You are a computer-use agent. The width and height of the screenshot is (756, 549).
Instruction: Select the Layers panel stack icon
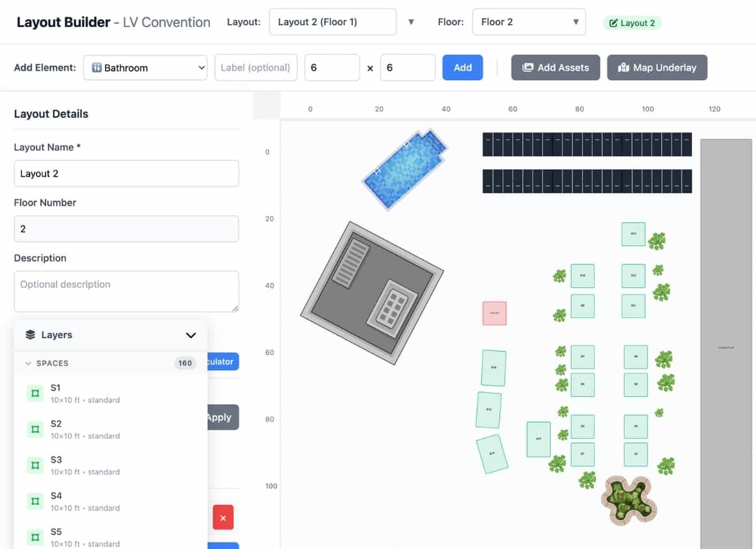29,334
